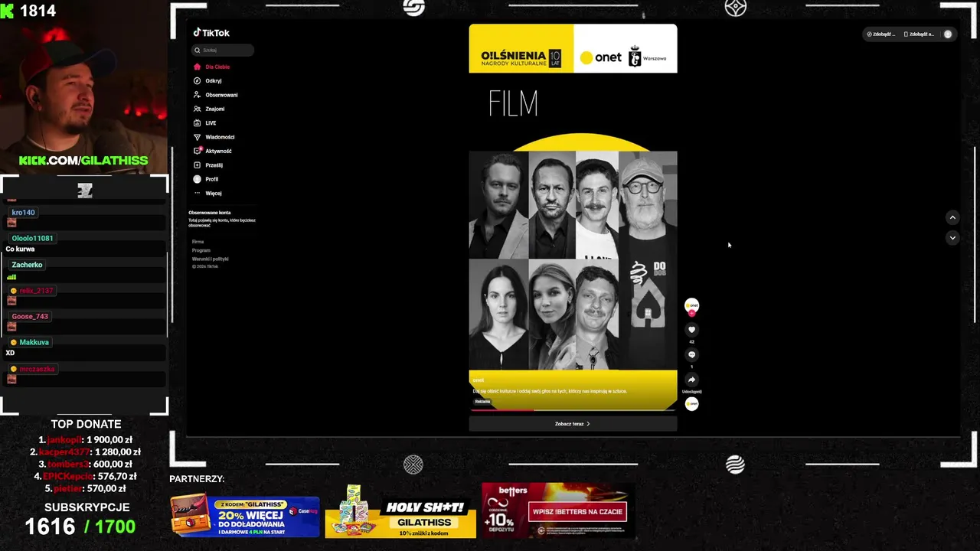
Task: Click the TikTok logo
Action: (211, 33)
